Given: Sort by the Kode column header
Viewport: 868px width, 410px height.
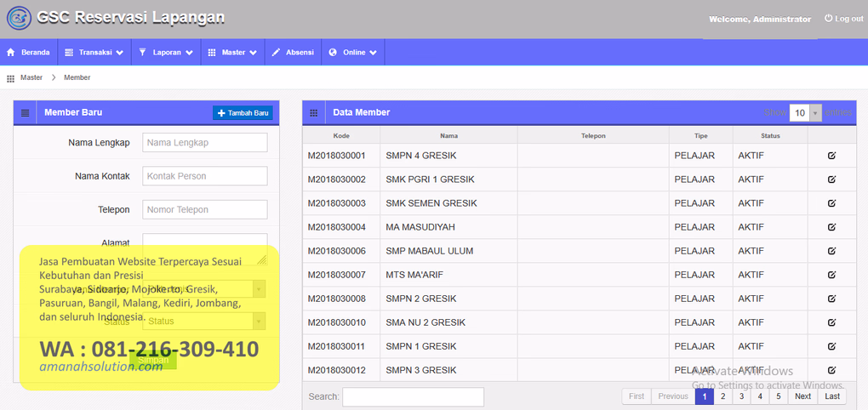Looking at the screenshot, I should pyautogui.click(x=341, y=135).
